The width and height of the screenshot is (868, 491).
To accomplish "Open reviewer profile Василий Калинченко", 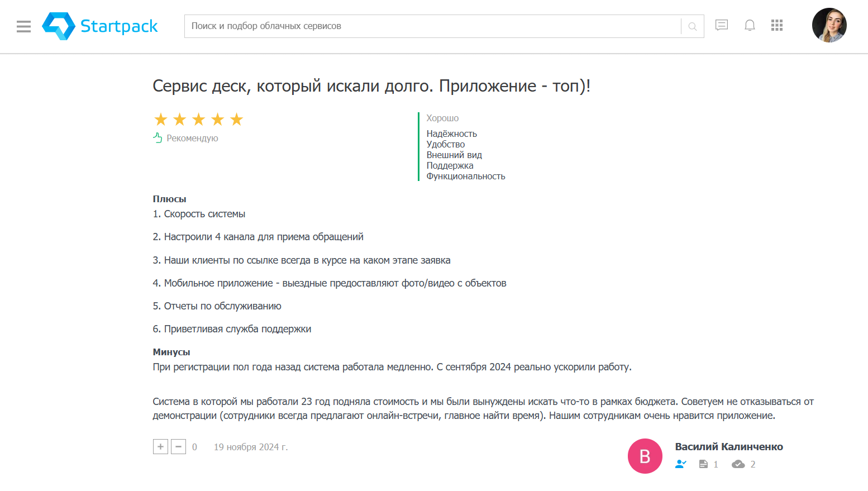I will click(729, 446).
